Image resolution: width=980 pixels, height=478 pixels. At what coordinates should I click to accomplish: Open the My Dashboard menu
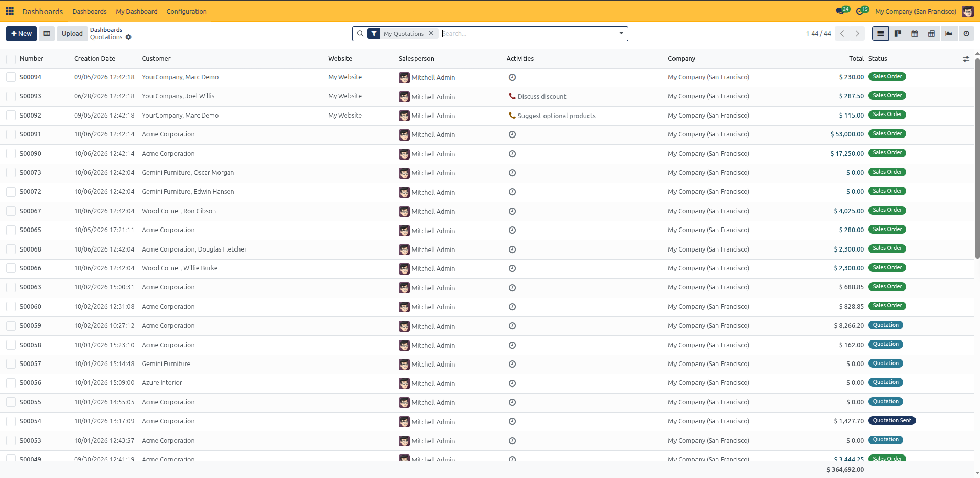(137, 11)
